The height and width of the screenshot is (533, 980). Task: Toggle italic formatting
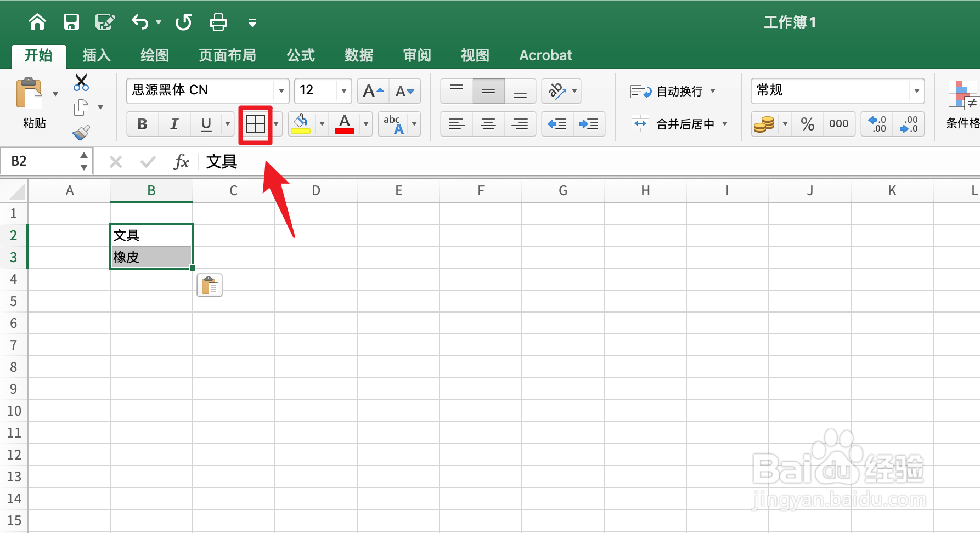tap(174, 124)
